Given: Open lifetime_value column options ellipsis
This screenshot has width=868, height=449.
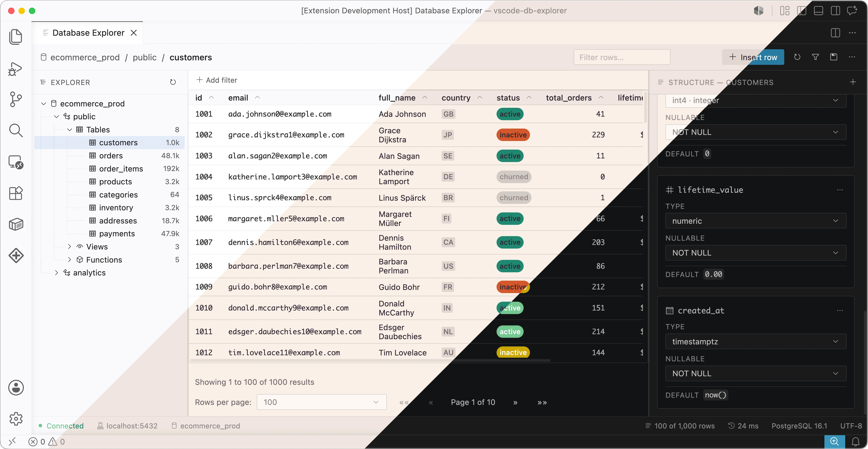Looking at the screenshot, I should [840, 190].
